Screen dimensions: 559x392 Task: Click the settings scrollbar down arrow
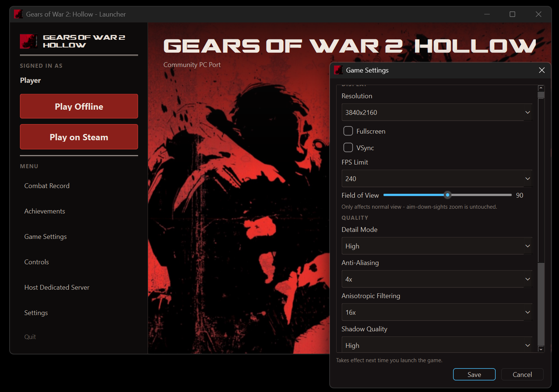click(541, 349)
